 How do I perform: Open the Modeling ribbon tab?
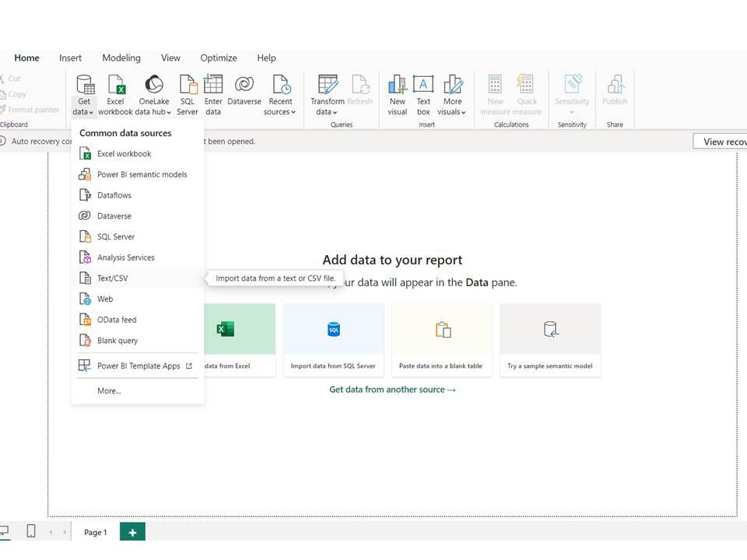(121, 58)
